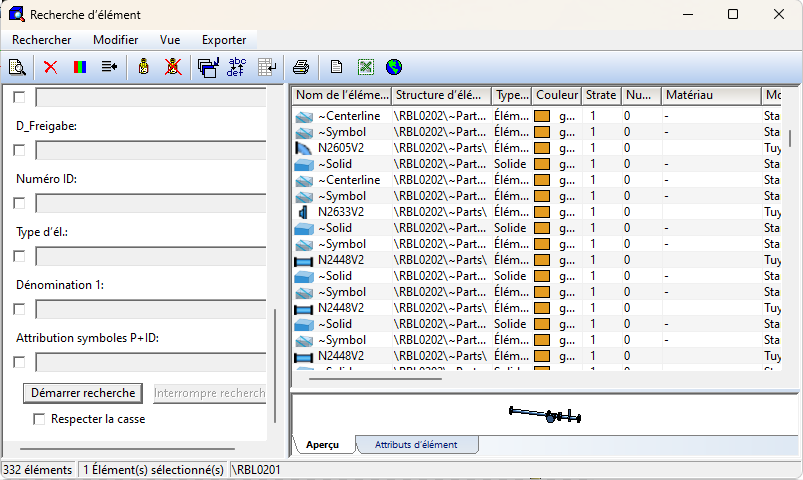The height and width of the screenshot is (480, 803).
Task: Click the stacked windows arrow toolbar icon
Action: 208,67
